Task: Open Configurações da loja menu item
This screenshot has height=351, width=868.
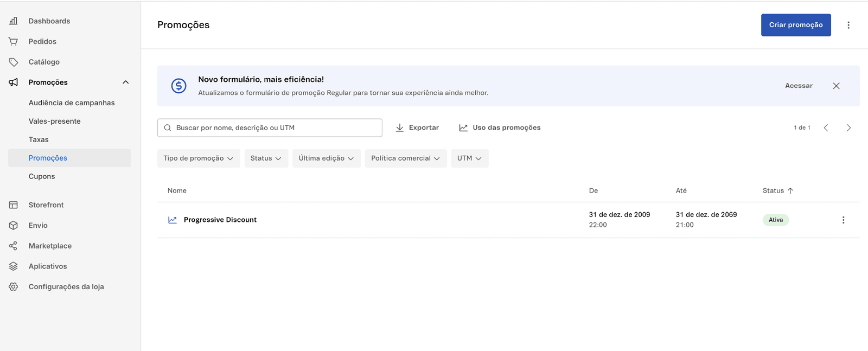Action: pos(66,286)
